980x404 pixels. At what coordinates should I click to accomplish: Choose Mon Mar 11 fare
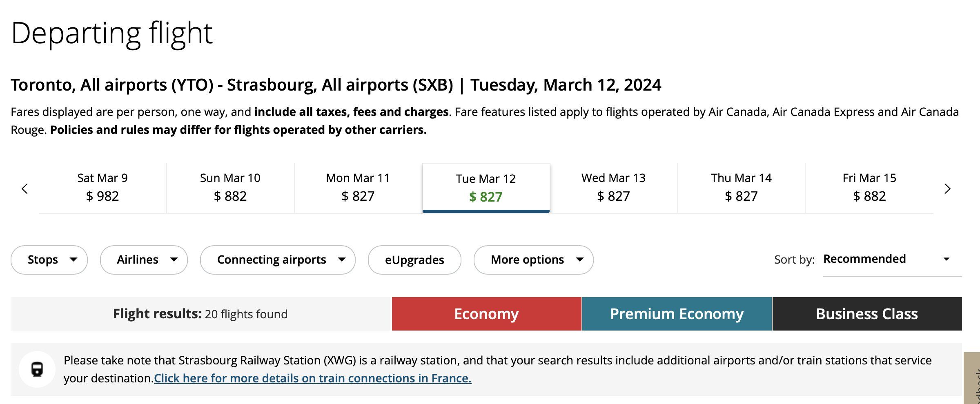tap(358, 188)
